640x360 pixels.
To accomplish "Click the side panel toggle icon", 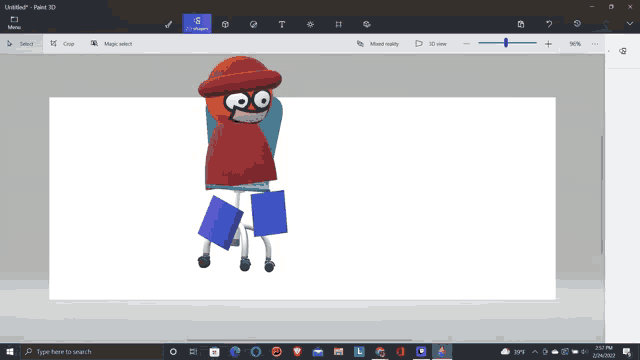I will coord(622,51).
